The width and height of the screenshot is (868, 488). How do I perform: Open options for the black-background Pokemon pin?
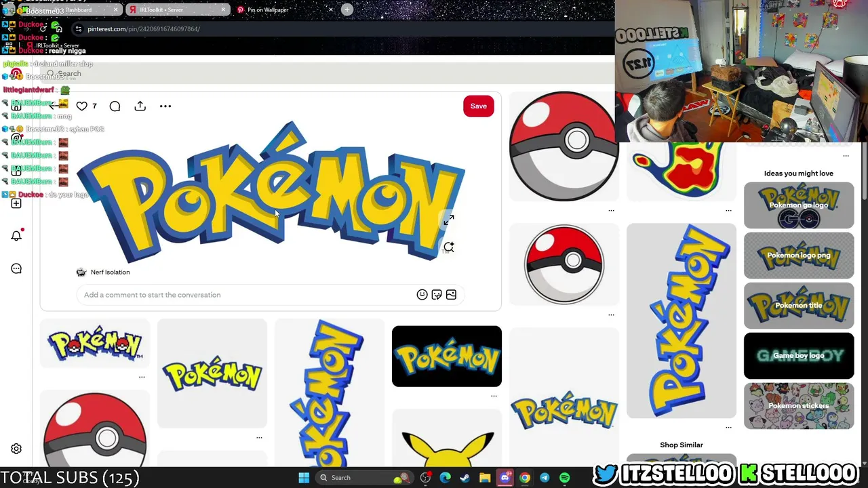click(x=494, y=396)
